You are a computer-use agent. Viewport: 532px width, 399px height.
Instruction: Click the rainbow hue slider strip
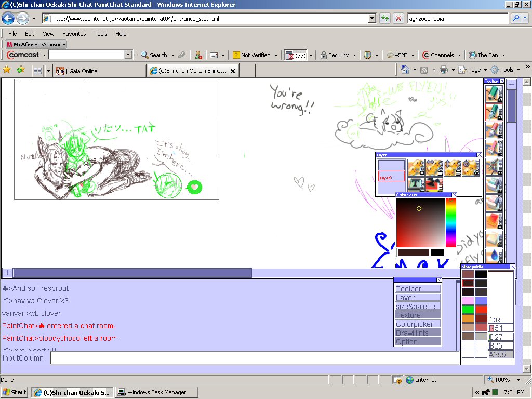click(450, 222)
